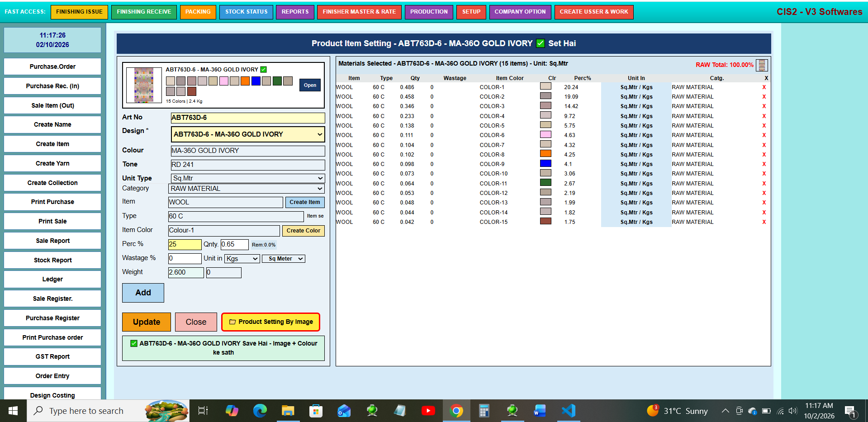868x422 pixels.
Task: Open the volume control in system tray
Action: click(x=792, y=411)
